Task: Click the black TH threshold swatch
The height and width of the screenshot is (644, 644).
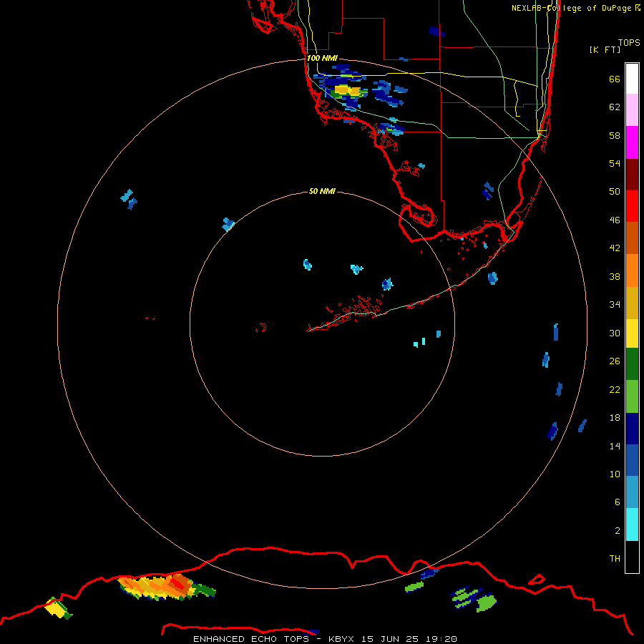Action: [632, 557]
